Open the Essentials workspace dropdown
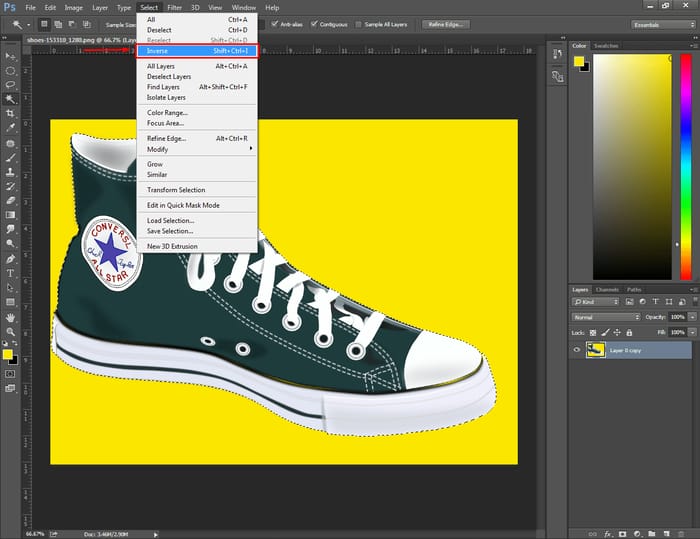700x539 pixels. point(663,25)
